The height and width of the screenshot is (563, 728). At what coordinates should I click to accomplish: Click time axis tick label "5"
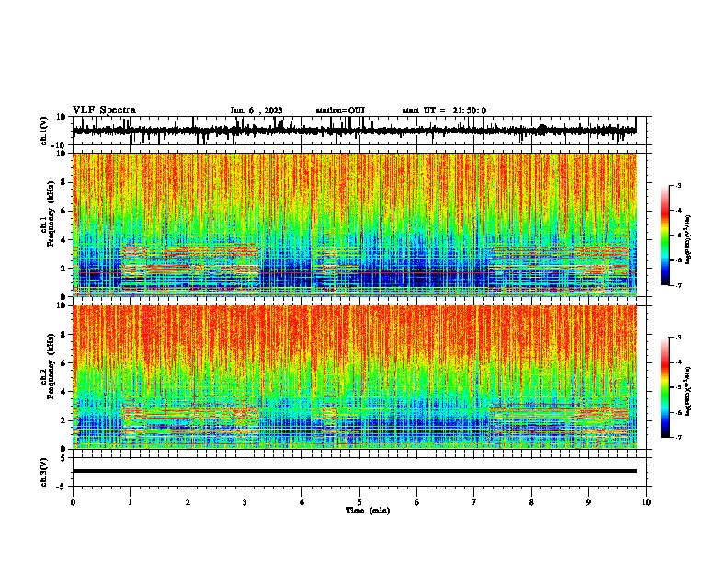[x=359, y=502]
